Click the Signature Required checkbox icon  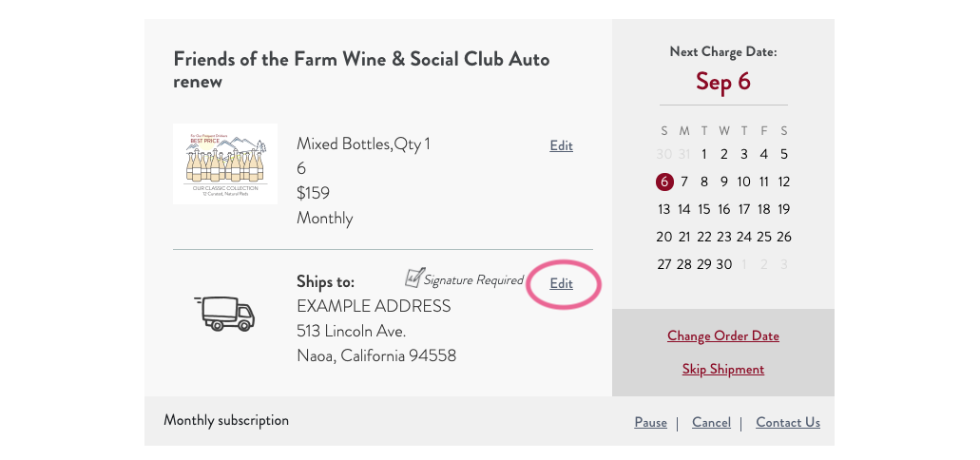coord(413,278)
